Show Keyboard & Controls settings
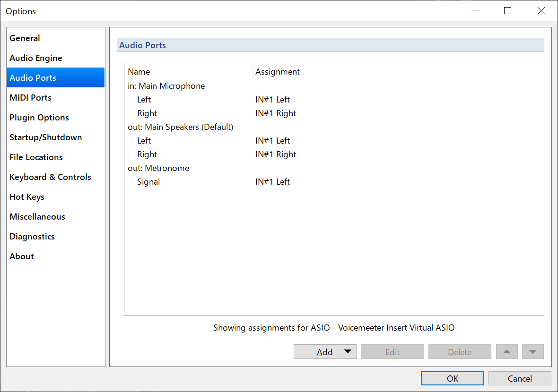558x392 pixels. (50, 177)
